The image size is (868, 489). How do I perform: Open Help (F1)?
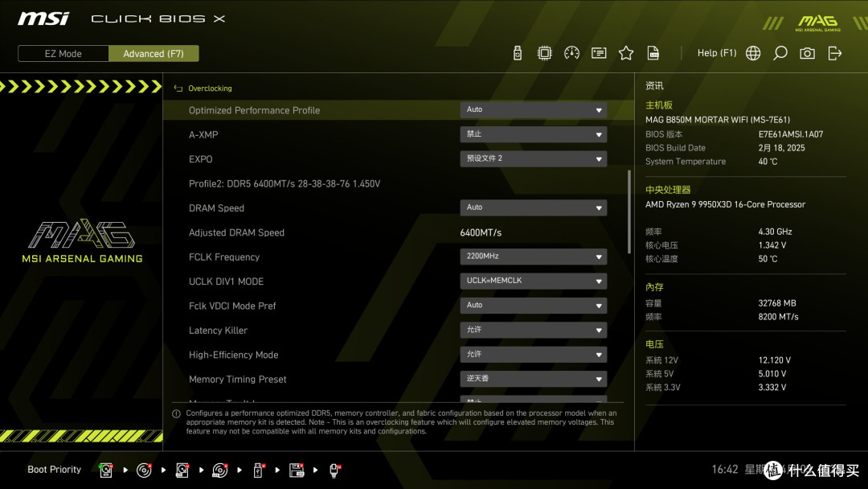coord(717,53)
